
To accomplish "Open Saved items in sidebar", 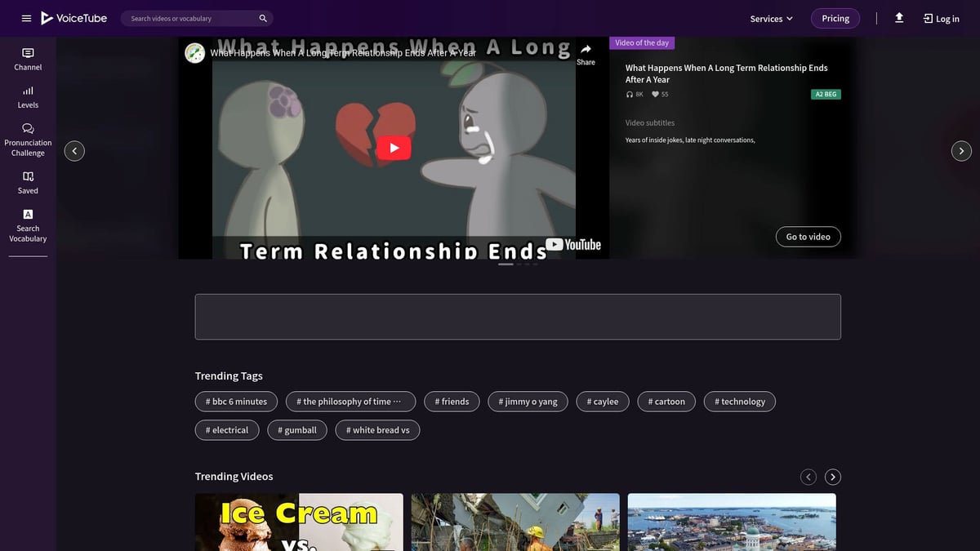I will [28, 182].
